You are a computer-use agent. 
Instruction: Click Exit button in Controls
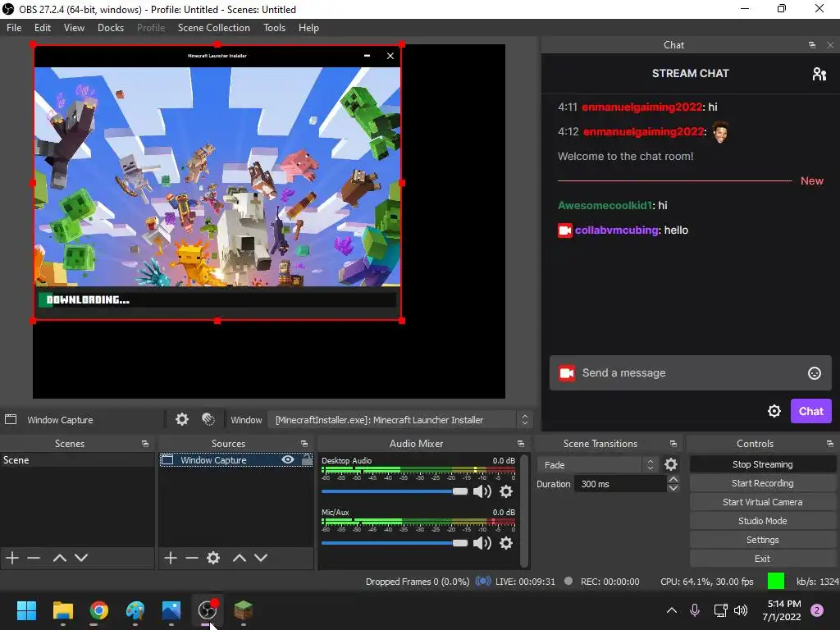pyautogui.click(x=762, y=558)
